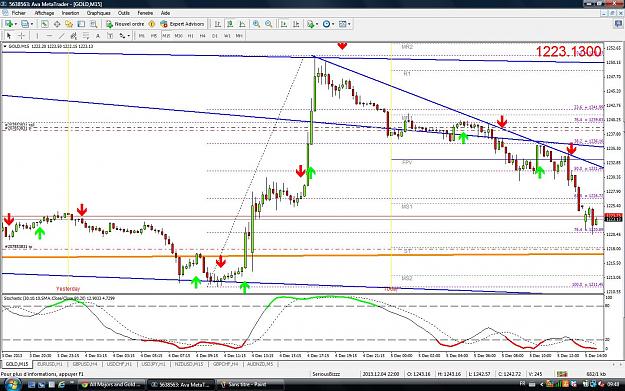Select the M15 timeframe button
The height and width of the screenshot is (391, 625).
tap(166, 36)
